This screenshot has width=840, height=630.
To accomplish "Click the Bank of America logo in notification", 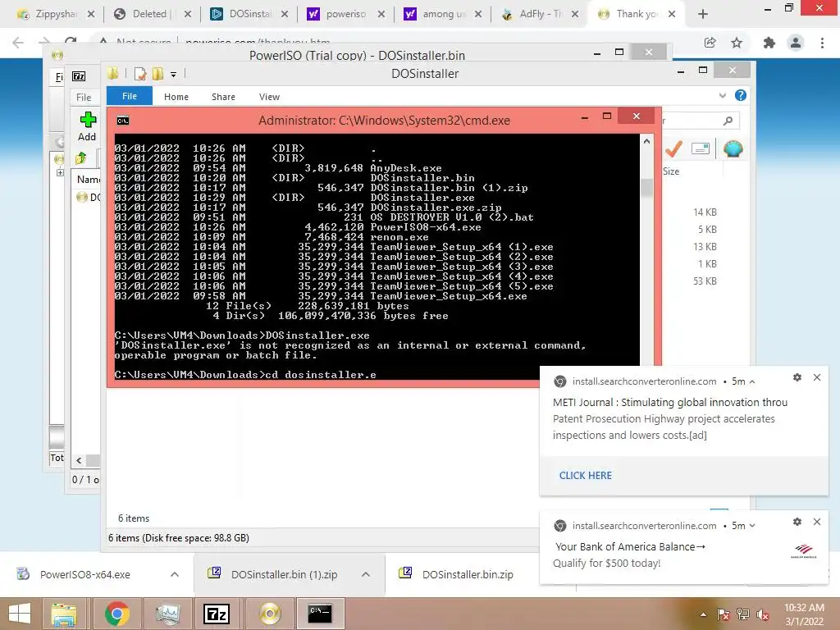I will coord(804,550).
